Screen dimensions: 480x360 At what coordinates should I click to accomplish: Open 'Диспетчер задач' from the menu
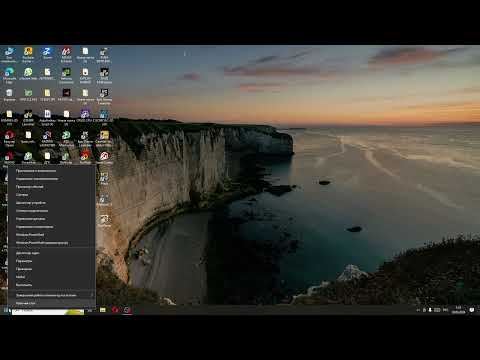[x=52, y=253]
